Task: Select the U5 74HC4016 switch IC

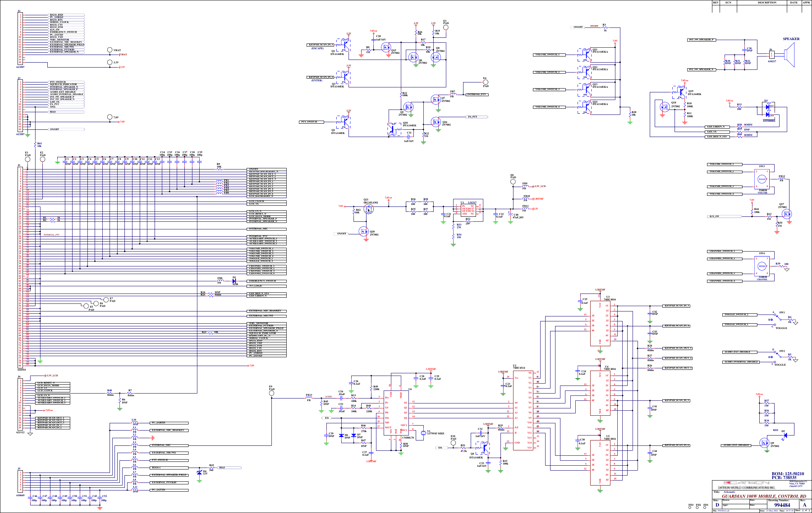Action: (x=600, y=463)
